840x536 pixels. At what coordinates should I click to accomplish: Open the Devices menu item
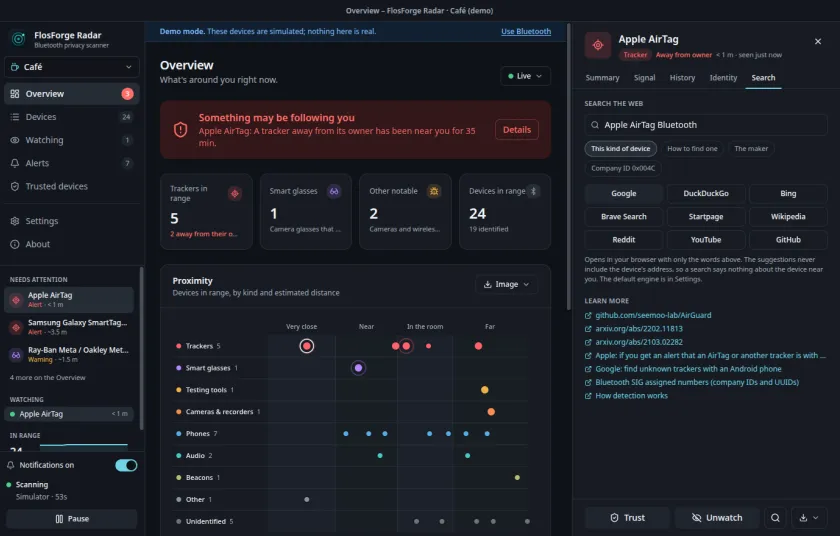click(71, 117)
